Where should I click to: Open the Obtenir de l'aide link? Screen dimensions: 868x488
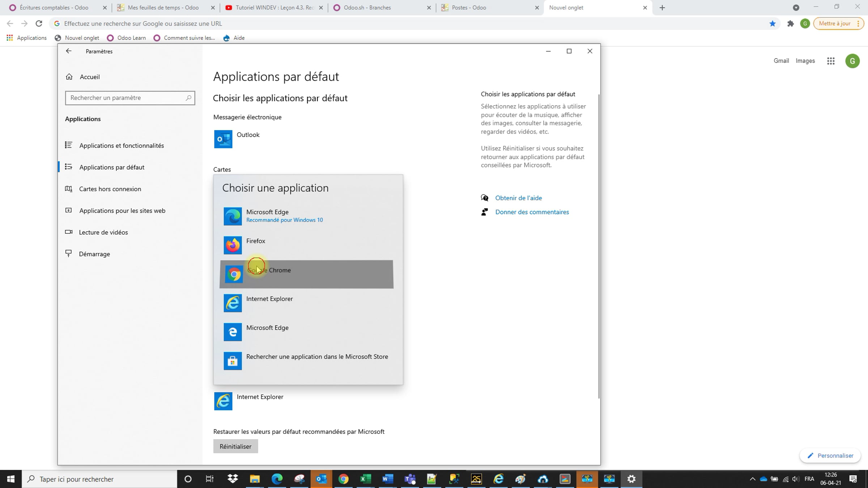[x=518, y=198]
